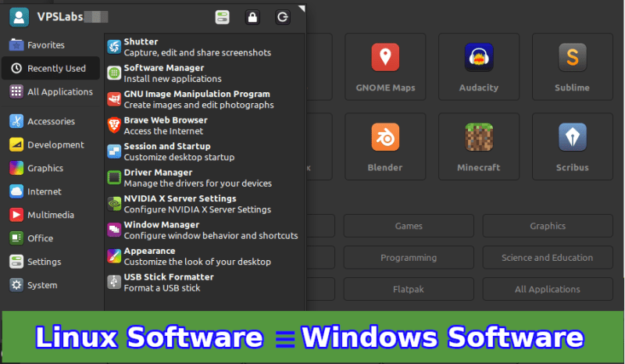The height and width of the screenshot is (364, 625).
Task: Click 'Customize desktop startup' description text
Action: 179,157
